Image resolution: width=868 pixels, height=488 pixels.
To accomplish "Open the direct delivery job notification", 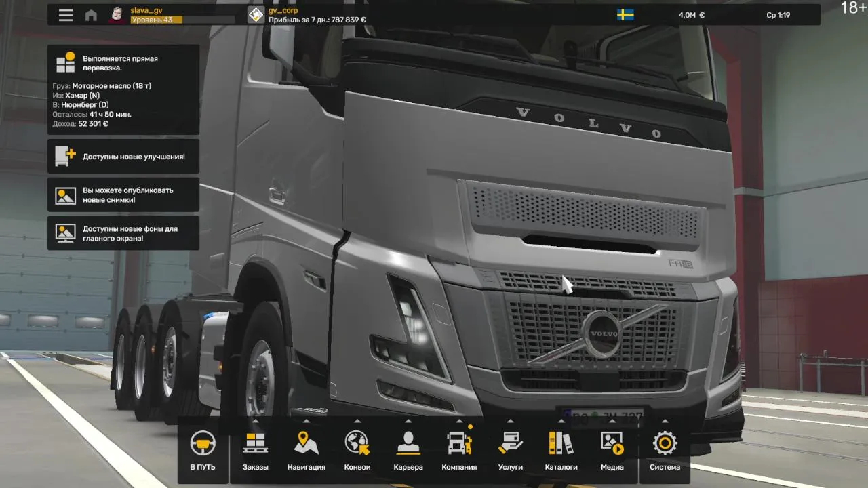I will [x=123, y=89].
